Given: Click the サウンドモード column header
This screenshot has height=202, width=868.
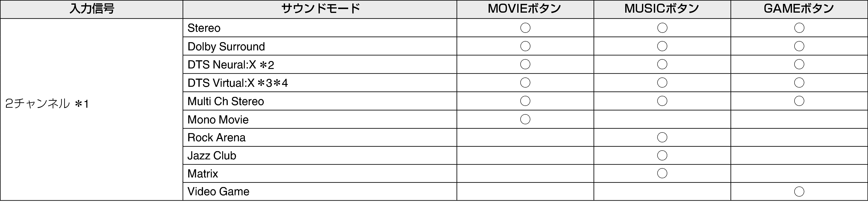Looking at the screenshot, I should point(320,9).
